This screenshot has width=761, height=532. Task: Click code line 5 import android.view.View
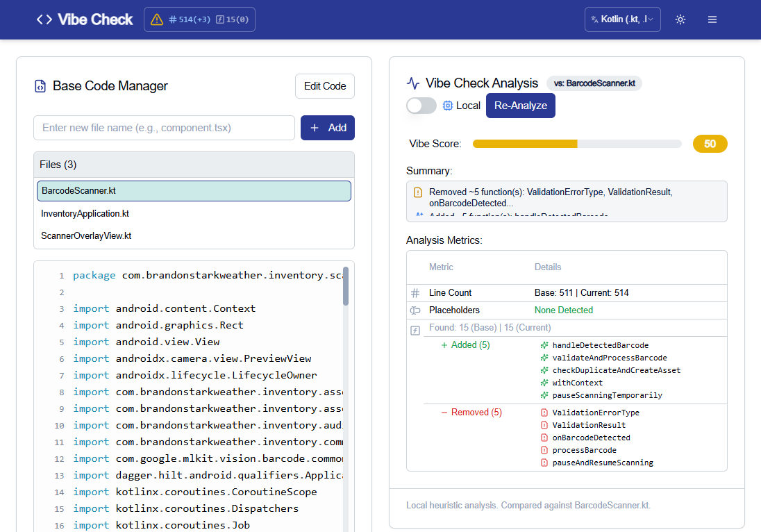(x=146, y=342)
